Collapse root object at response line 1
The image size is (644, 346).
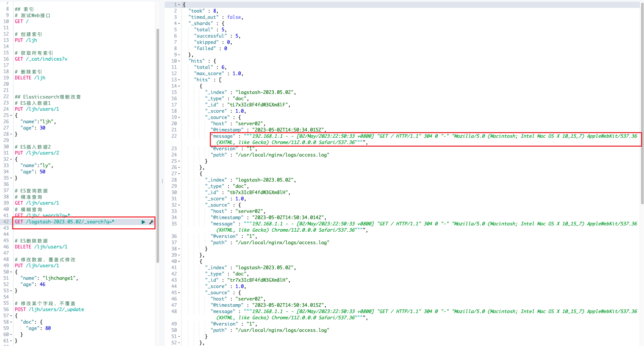pos(179,5)
